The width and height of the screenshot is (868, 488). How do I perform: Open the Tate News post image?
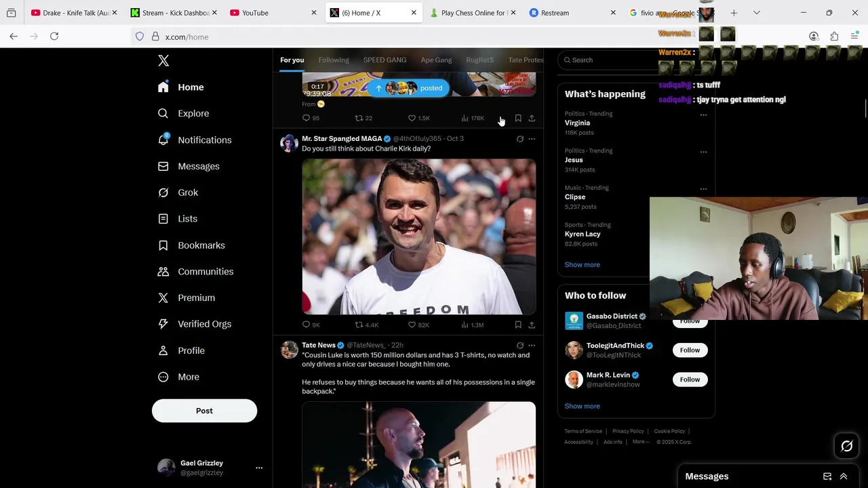[418, 445]
